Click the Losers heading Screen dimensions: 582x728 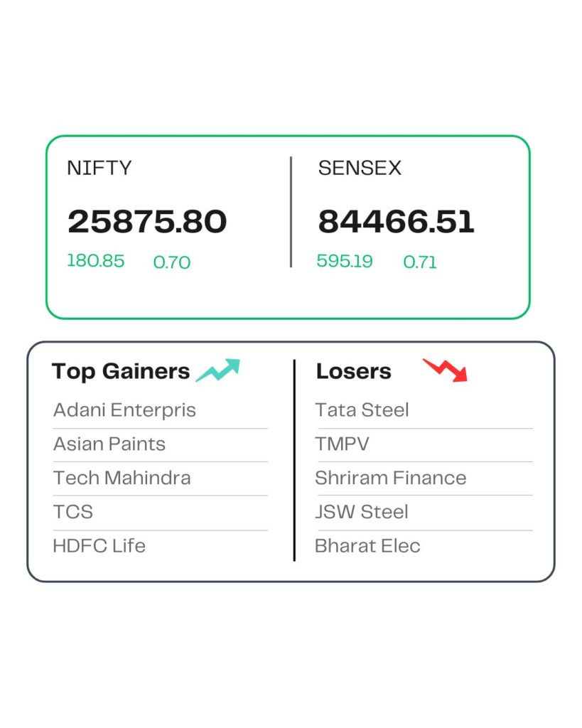click(354, 371)
